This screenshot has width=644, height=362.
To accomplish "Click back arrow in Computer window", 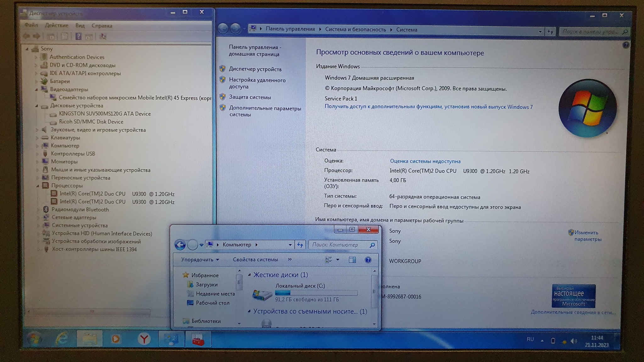I will click(180, 244).
